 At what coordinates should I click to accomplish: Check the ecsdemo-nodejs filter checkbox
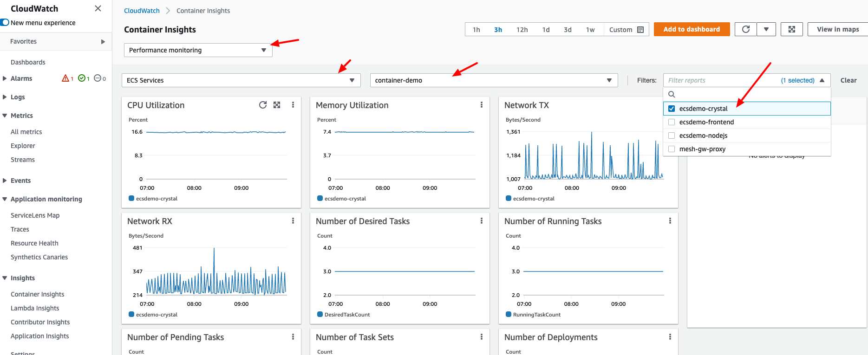672,136
